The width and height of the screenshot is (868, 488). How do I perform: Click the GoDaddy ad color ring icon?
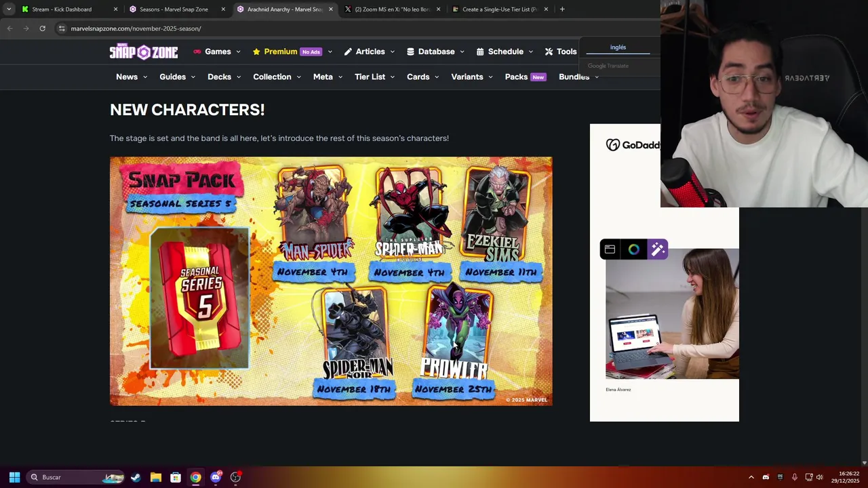click(633, 249)
